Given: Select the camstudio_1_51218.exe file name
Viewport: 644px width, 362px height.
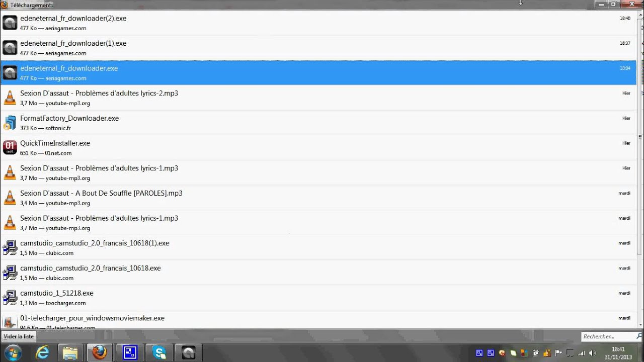Looking at the screenshot, I should click(57, 293).
